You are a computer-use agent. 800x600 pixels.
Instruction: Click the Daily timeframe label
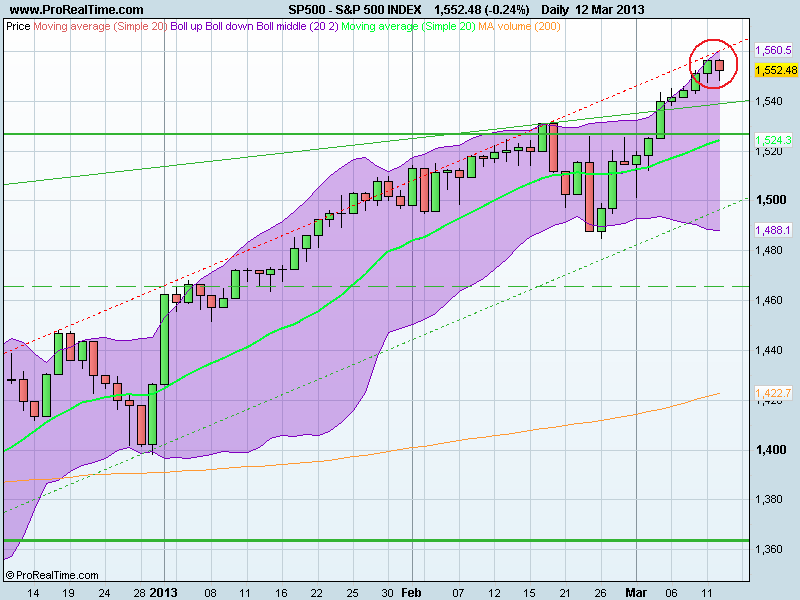(556, 10)
